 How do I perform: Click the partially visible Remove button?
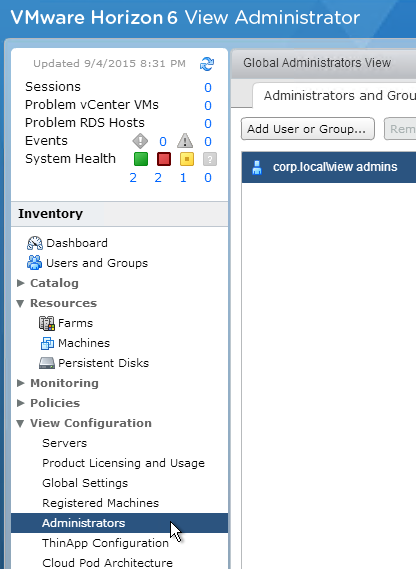tap(400, 129)
